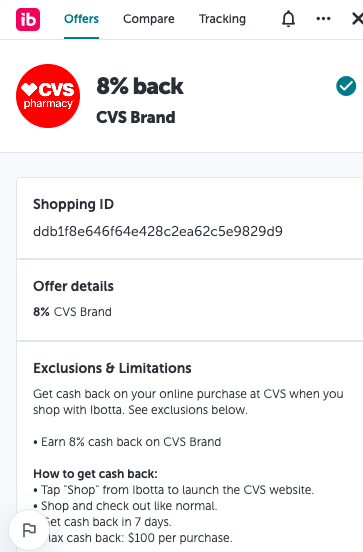This screenshot has width=363, height=552.
Task: Open the notifications bell
Action: tap(288, 19)
